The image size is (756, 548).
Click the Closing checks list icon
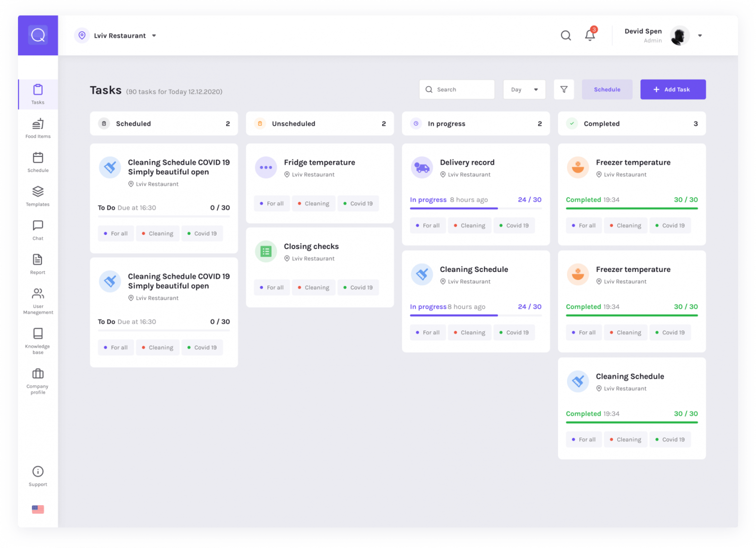(266, 252)
